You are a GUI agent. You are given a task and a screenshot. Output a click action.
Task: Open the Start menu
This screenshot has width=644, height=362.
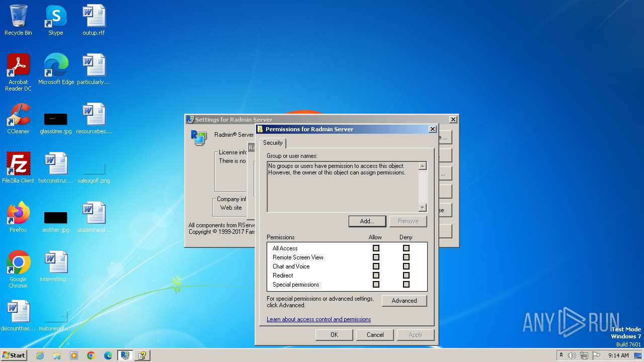pos(14,355)
